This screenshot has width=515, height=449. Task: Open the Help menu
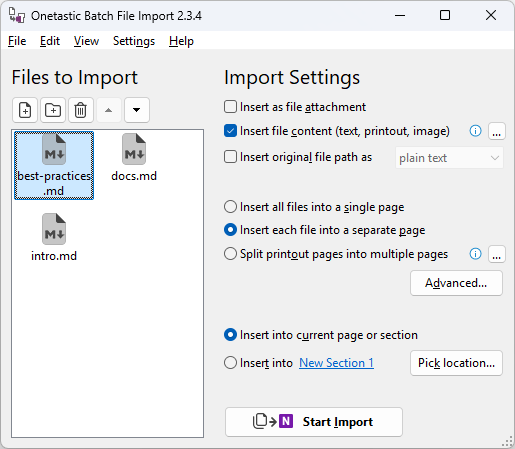[181, 41]
